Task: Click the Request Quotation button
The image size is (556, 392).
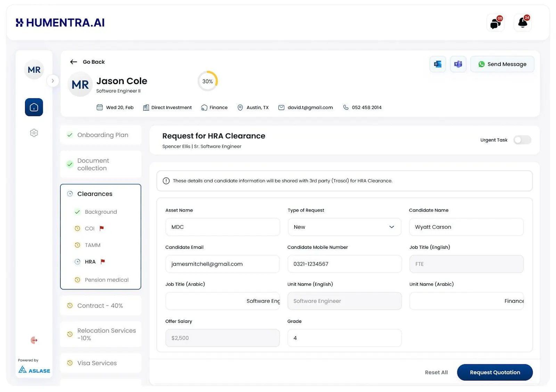Action: pyautogui.click(x=495, y=372)
